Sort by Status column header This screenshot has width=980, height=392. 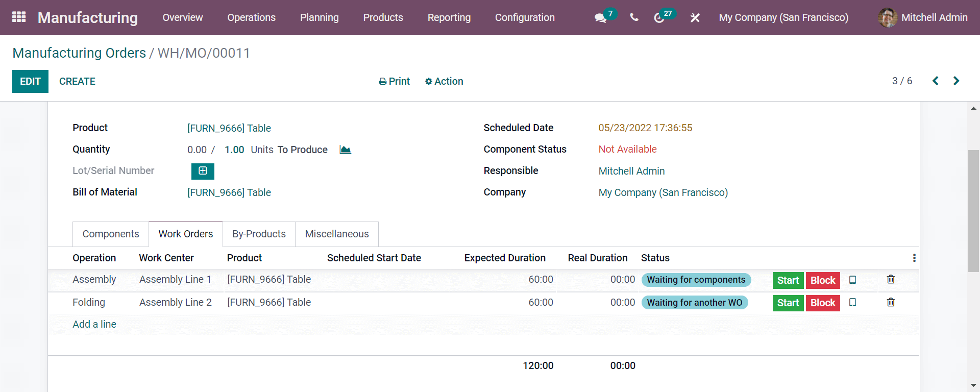(655, 258)
